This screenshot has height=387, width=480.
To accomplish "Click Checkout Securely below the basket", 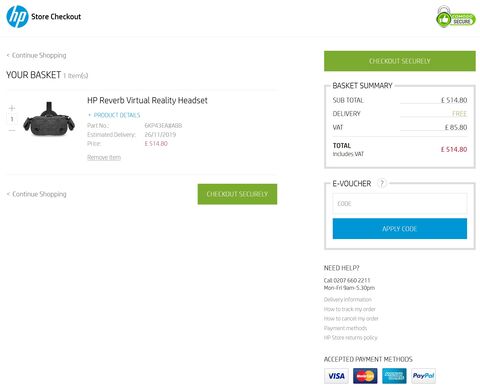I will click(x=237, y=194).
